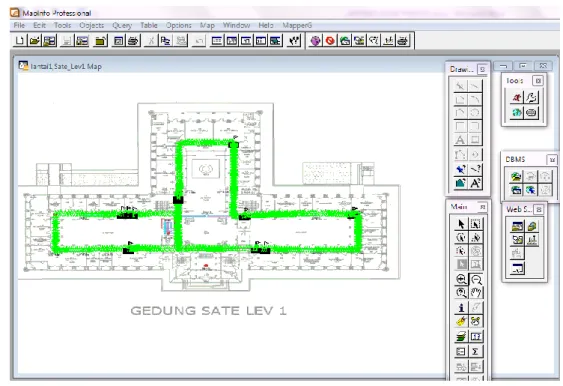Image resolution: width=563 pixels, height=386 pixels.
Task: Open the Map menu
Action: [207, 25]
